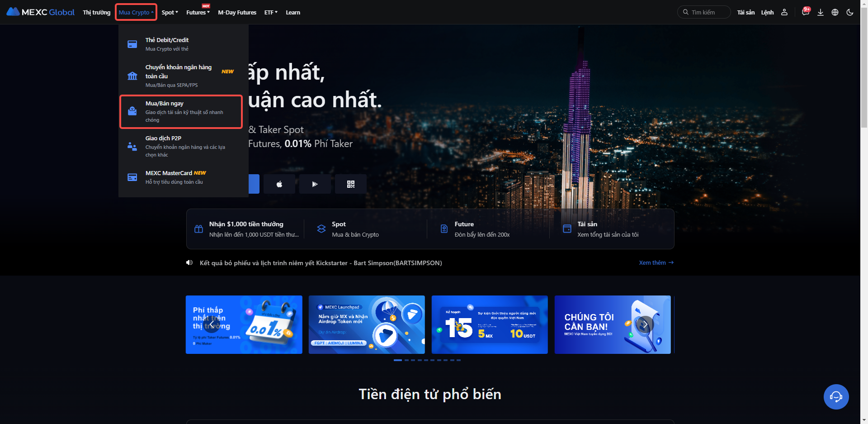Image resolution: width=868 pixels, height=424 pixels.
Task: Expand the Spot dropdown menu
Action: 170,12
